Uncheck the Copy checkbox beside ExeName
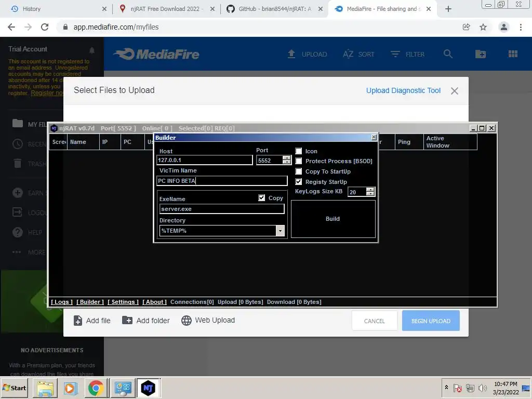The image size is (532, 399). (x=262, y=198)
